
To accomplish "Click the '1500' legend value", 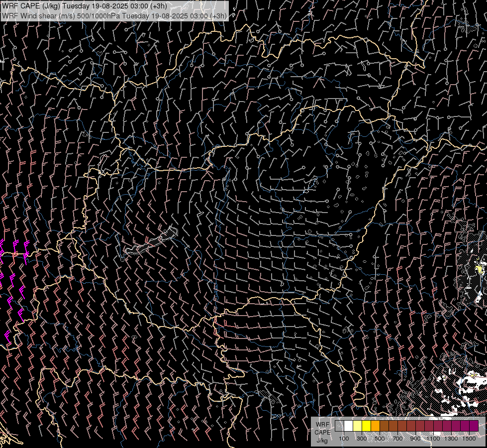I will click(469, 439).
